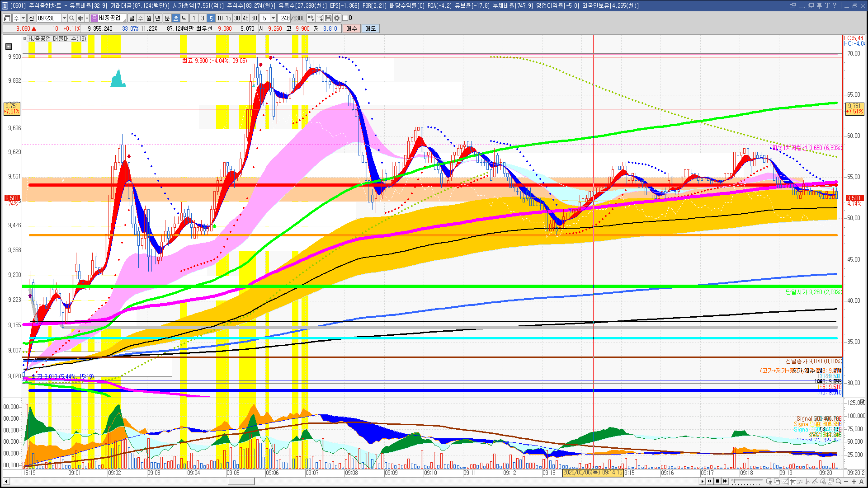Open the stock code dropdown arrow

64,18
